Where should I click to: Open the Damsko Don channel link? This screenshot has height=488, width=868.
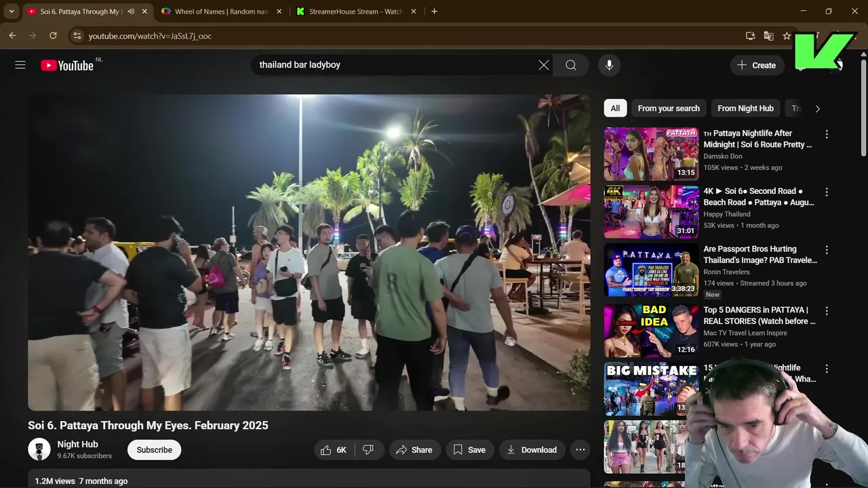click(x=723, y=157)
